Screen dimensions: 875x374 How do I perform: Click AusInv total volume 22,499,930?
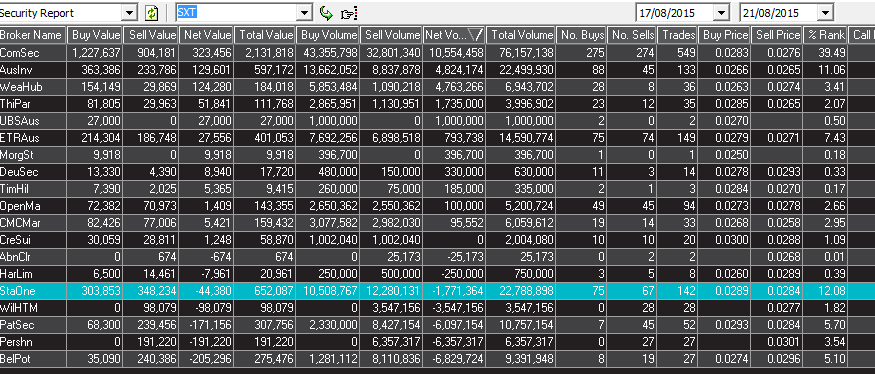click(x=527, y=70)
